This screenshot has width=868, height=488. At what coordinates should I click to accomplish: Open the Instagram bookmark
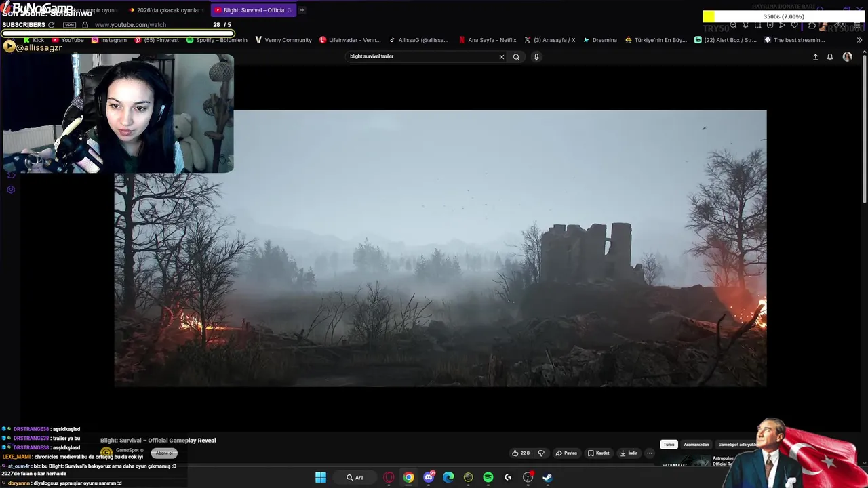pos(108,40)
